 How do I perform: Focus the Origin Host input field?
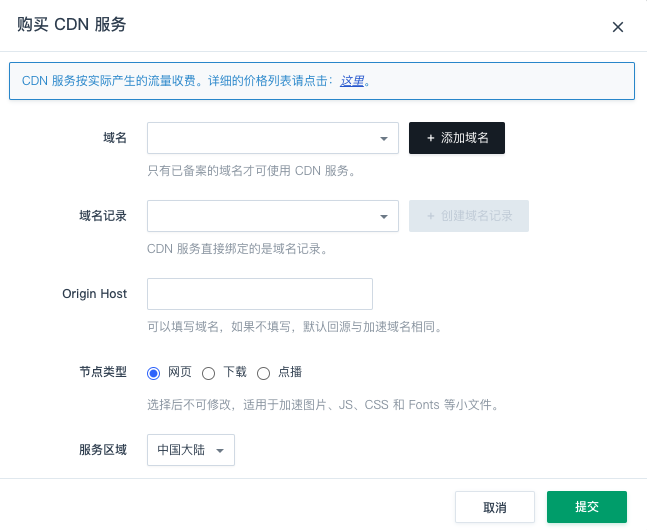tap(260, 294)
